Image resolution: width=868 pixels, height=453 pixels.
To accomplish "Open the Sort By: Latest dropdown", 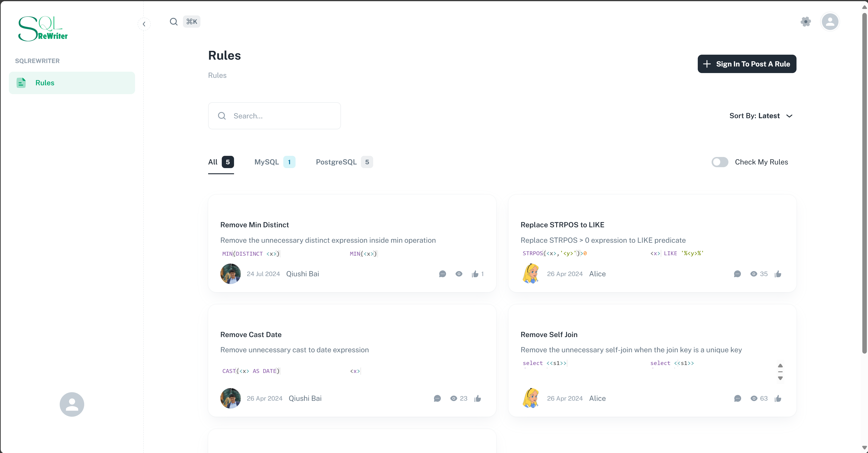I will 761,116.
